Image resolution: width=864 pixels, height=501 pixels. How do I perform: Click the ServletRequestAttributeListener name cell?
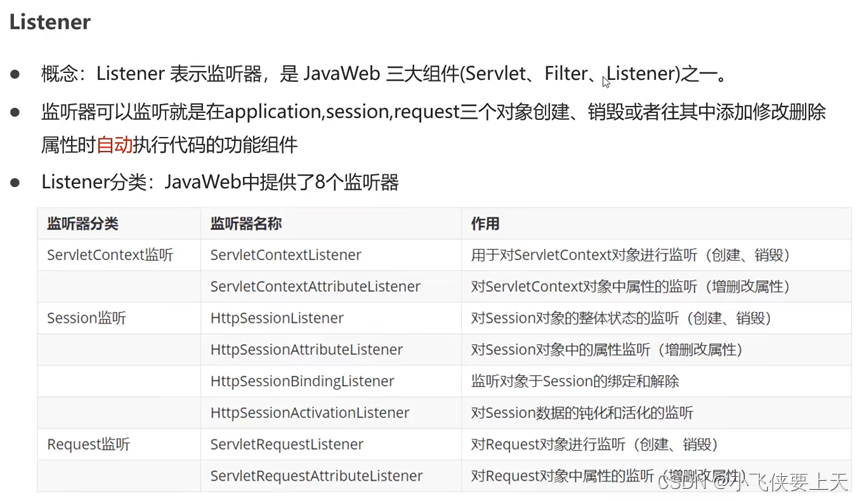click(316, 476)
